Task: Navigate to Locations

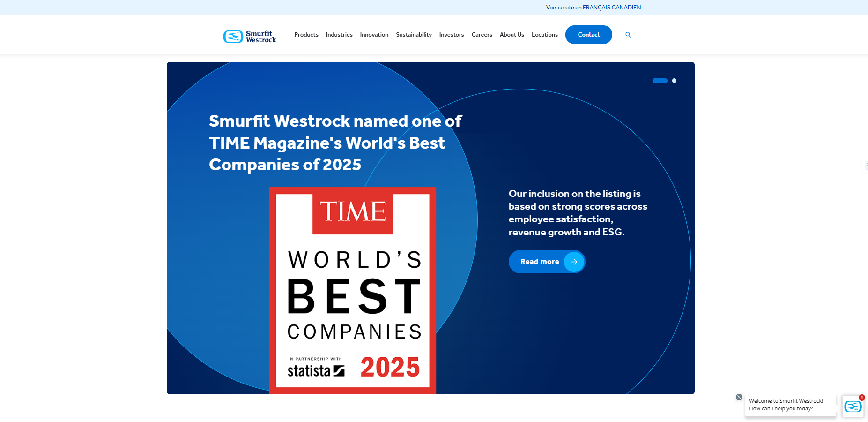Action: click(544, 35)
